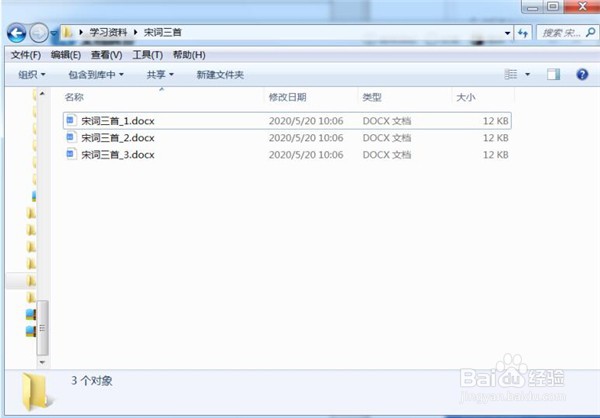Click the document icon of 宋词三首_3.docx
This screenshot has width=600, height=418.
71,154
